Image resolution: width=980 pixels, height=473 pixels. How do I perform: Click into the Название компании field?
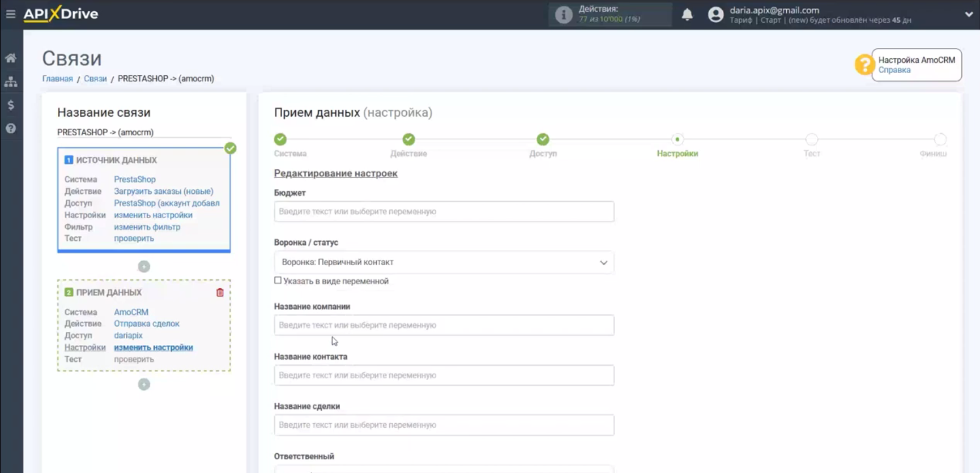444,325
